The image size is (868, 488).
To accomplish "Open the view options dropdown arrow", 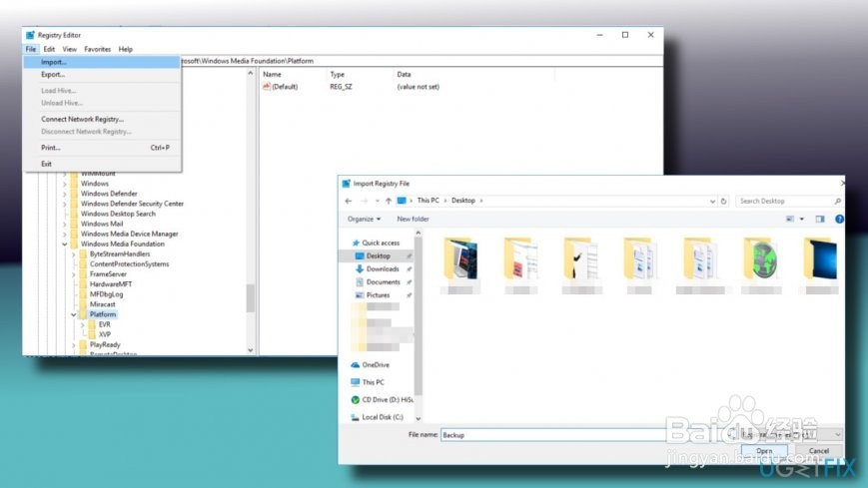I will pyautogui.click(x=801, y=220).
